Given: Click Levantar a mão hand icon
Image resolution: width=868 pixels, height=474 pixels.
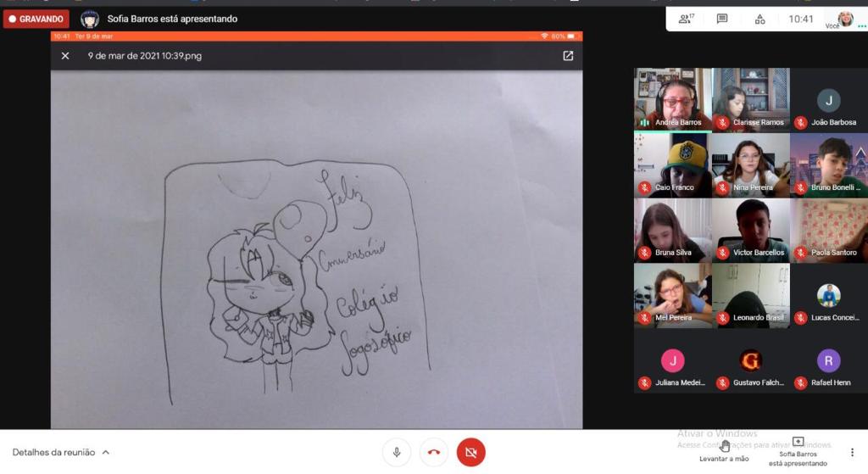Looking at the screenshot, I should 724,446.
